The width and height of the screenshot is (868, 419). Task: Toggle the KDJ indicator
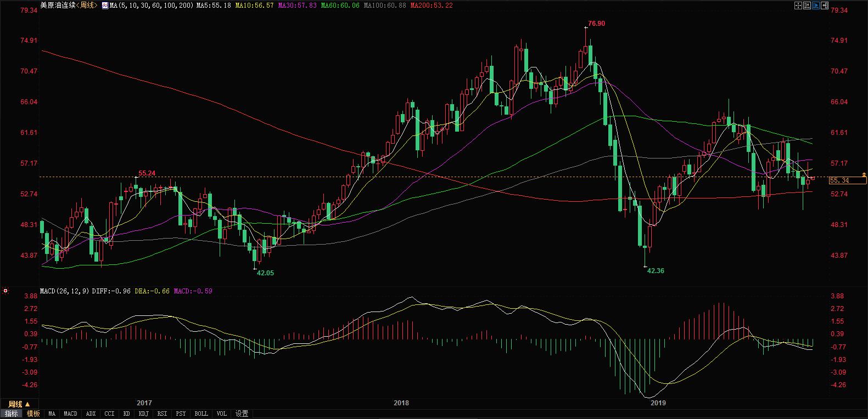click(x=144, y=414)
